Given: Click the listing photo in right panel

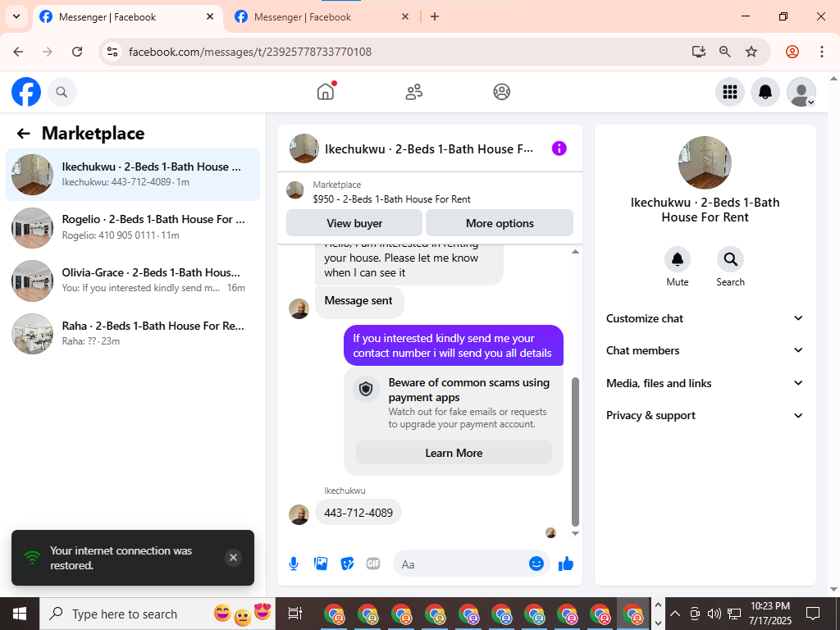Looking at the screenshot, I should click(x=705, y=162).
